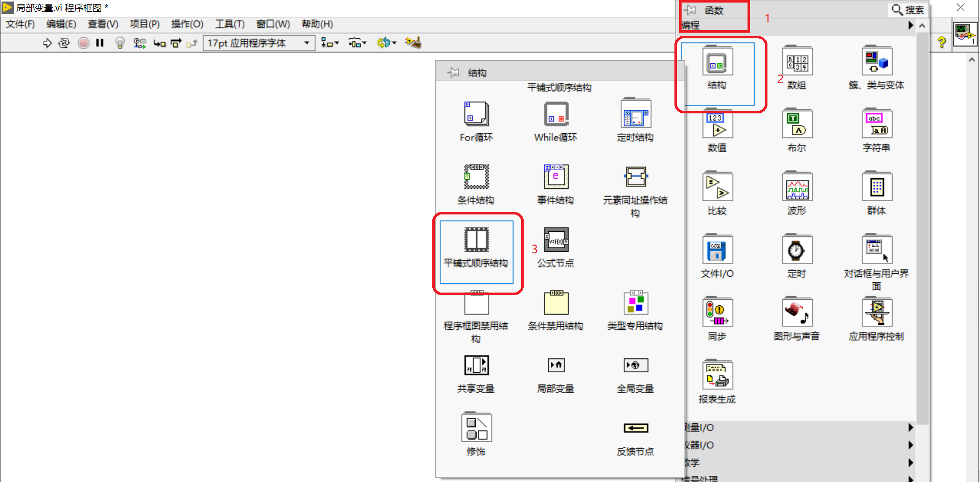Click the run VI arrow button
The height and width of the screenshot is (482, 980).
click(48, 43)
